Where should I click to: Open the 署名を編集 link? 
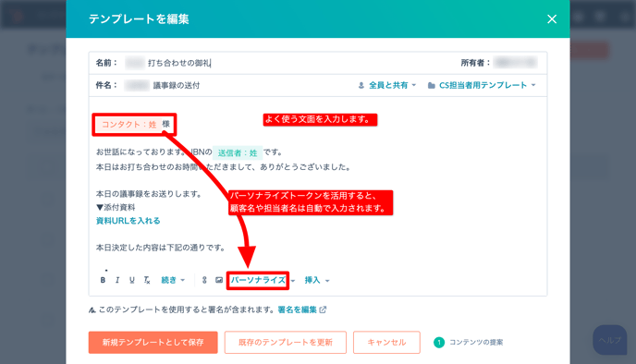tap(301, 309)
